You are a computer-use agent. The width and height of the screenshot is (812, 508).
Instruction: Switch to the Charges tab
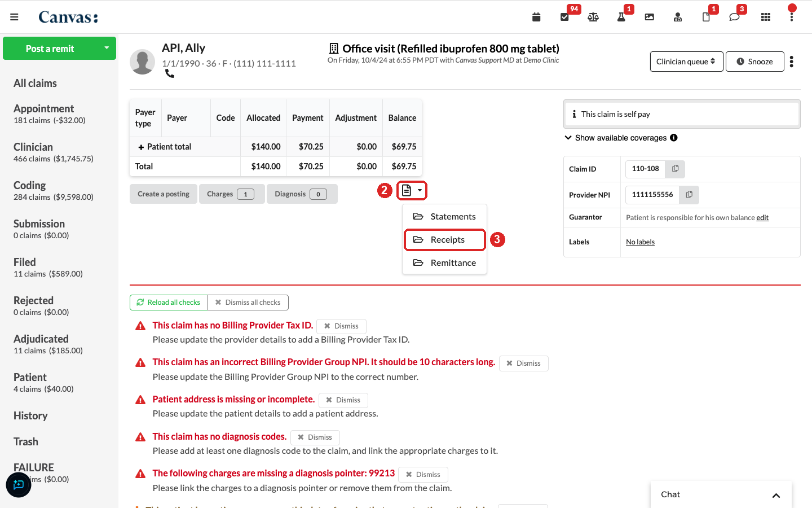(231, 194)
